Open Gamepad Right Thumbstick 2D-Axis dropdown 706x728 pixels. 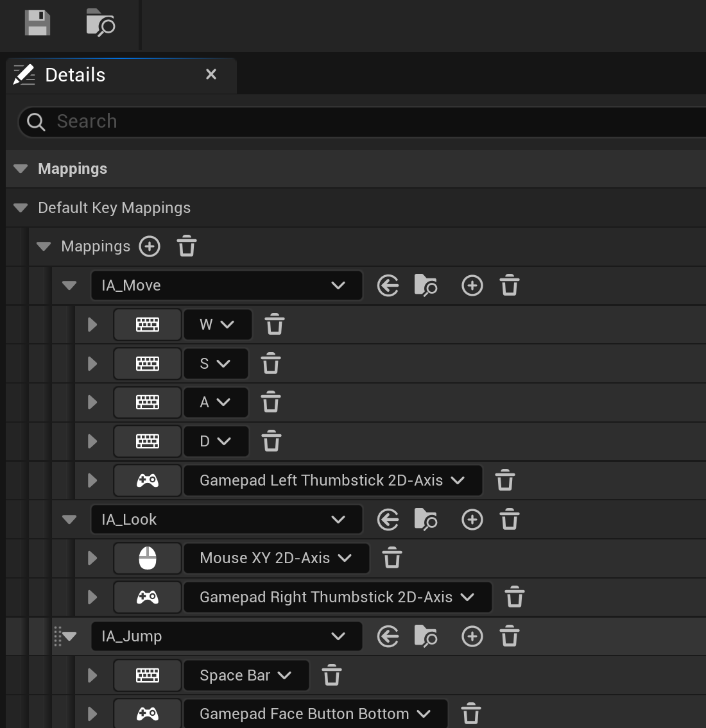[338, 597]
